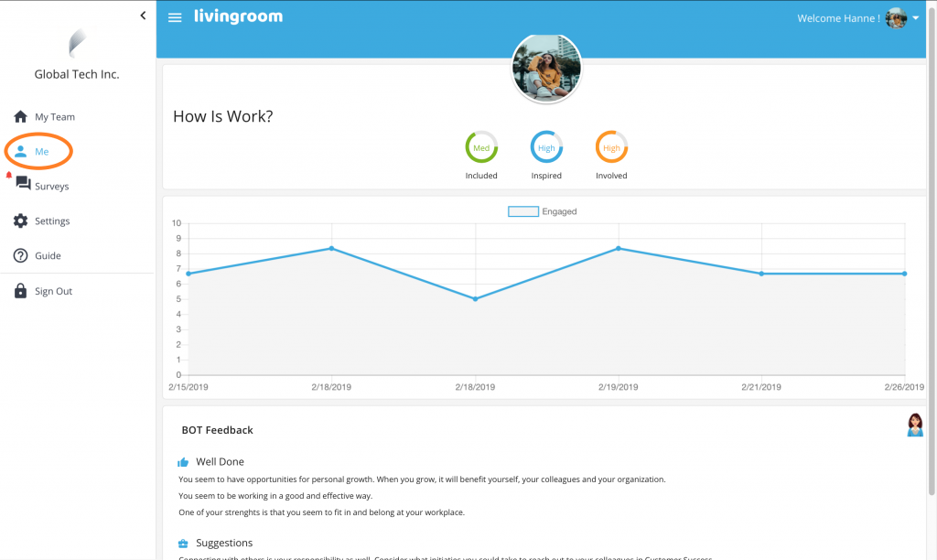Click the 2/15/2019 axis label

[188, 387]
